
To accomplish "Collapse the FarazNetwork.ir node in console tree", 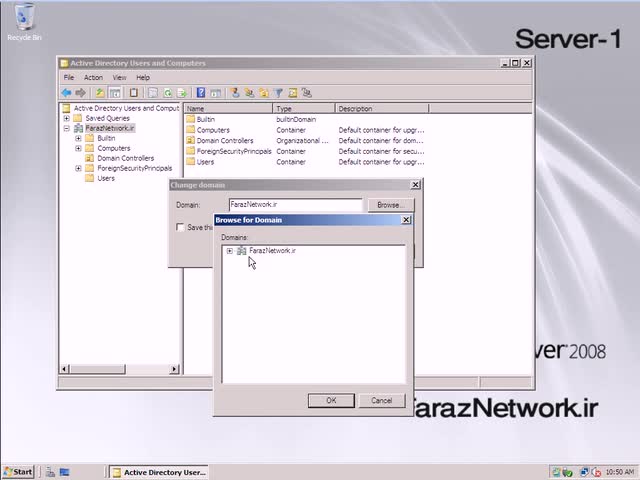I will pyautogui.click(x=67, y=128).
